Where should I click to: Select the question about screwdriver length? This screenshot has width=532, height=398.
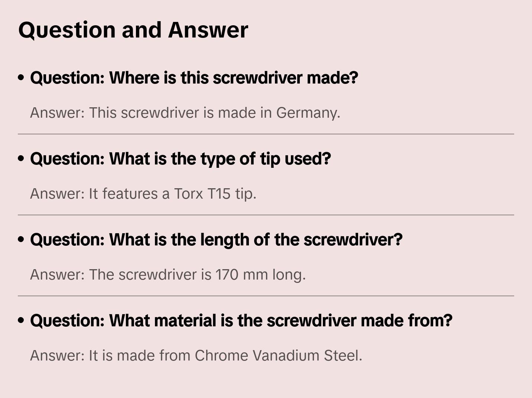tap(216, 239)
